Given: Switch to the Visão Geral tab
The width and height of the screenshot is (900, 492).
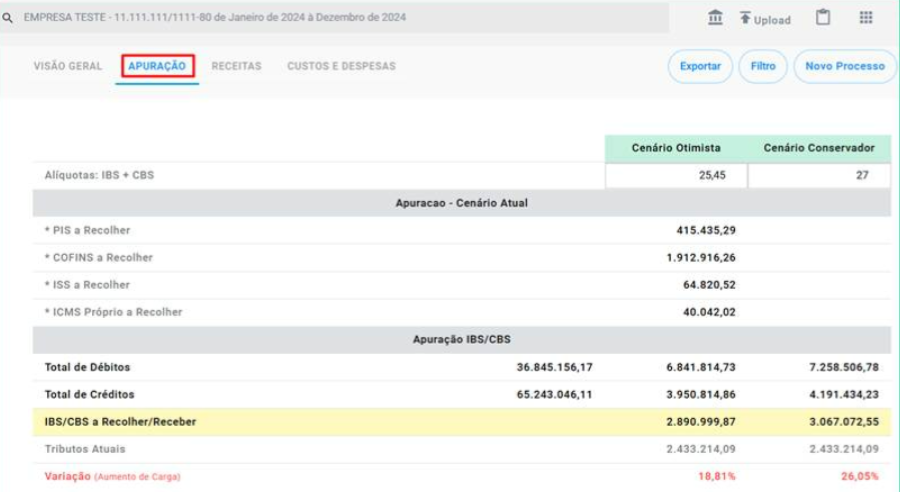Looking at the screenshot, I should 68,66.
